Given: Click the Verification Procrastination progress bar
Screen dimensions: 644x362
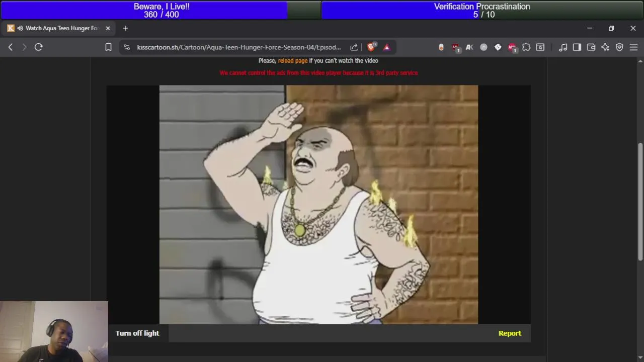Looking at the screenshot, I should [483, 10].
